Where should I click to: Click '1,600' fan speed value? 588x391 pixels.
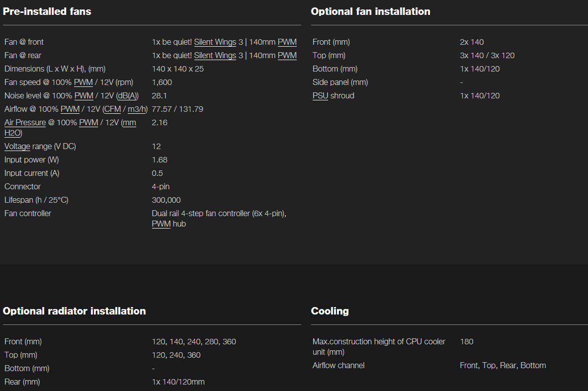[x=162, y=82]
